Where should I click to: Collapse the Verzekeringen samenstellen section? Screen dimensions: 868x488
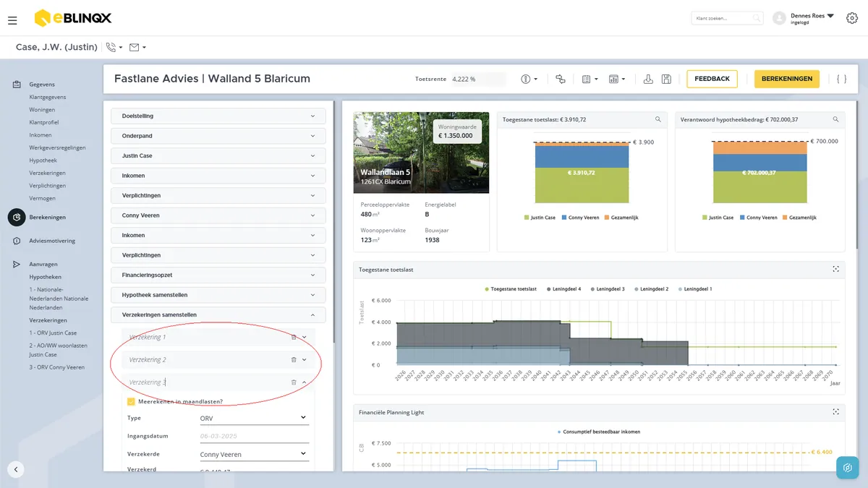[218, 314]
